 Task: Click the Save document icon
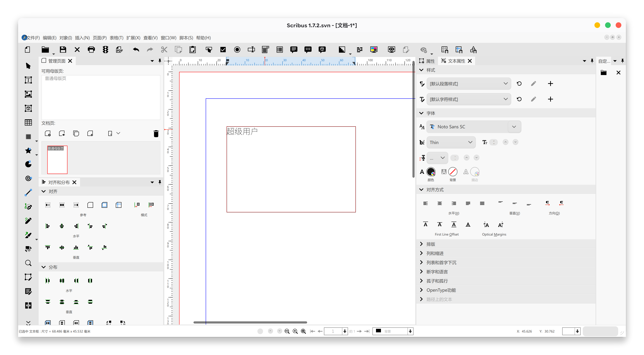pyautogui.click(x=63, y=50)
